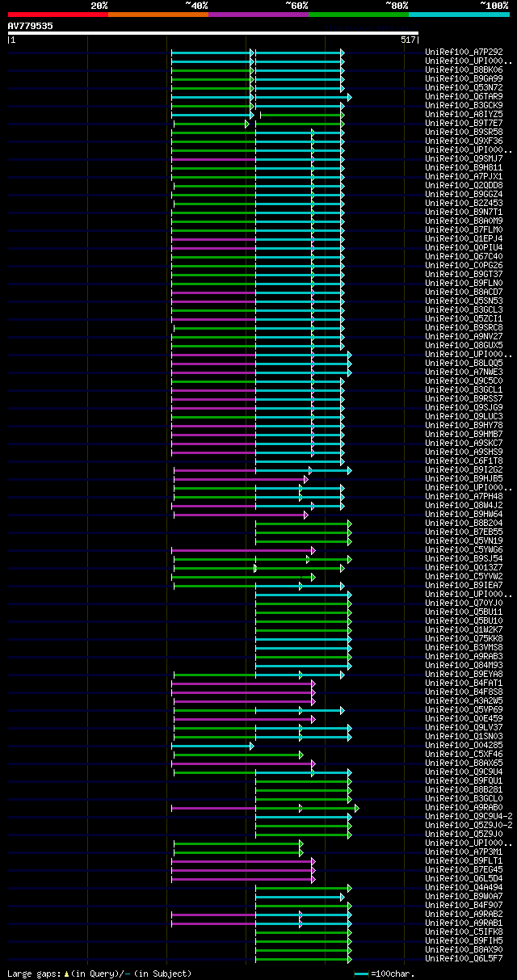Open the UniRef100_B9HJB5 entry
Image resolution: width=517 pixels, height=980 pixels.
465,478
